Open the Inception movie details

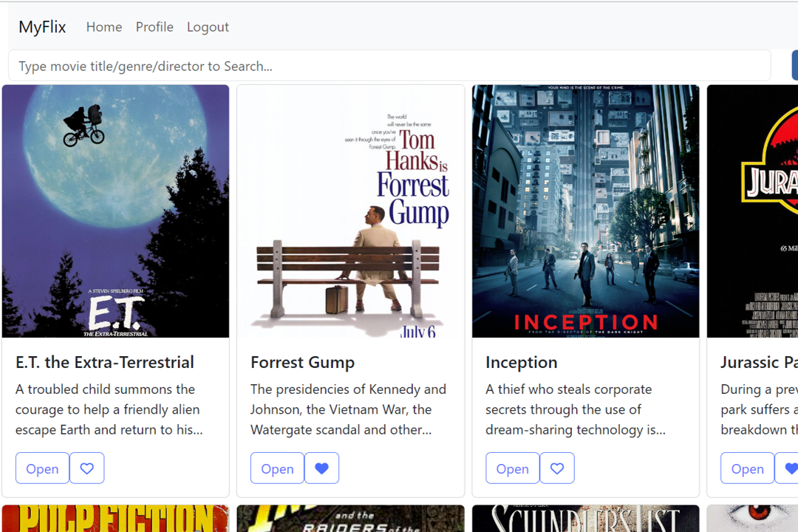pyautogui.click(x=512, y=468)
